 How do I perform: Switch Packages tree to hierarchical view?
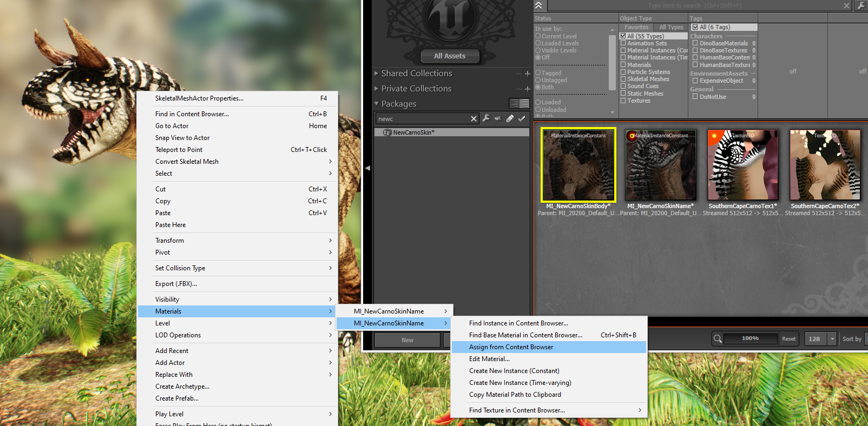point(515,103)
